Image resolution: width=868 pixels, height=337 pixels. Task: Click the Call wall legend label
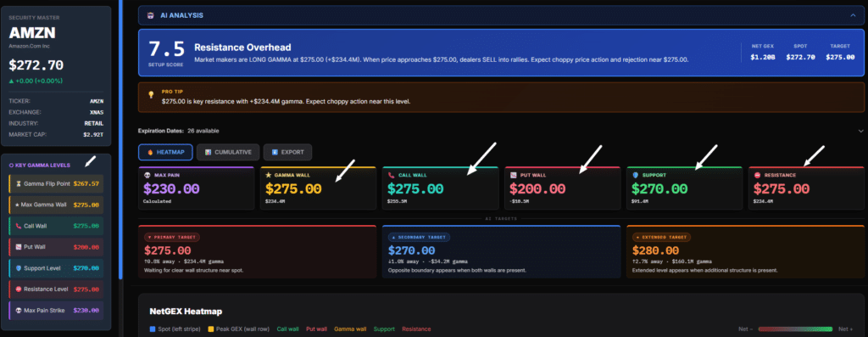288,329
